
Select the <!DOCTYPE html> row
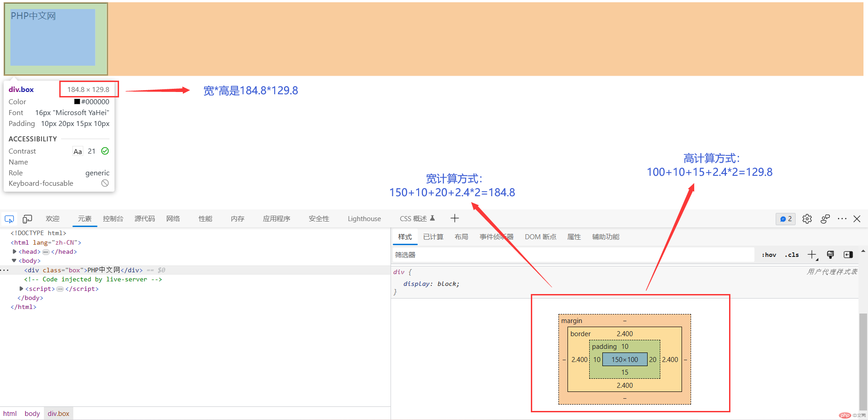tap(38, 233)
